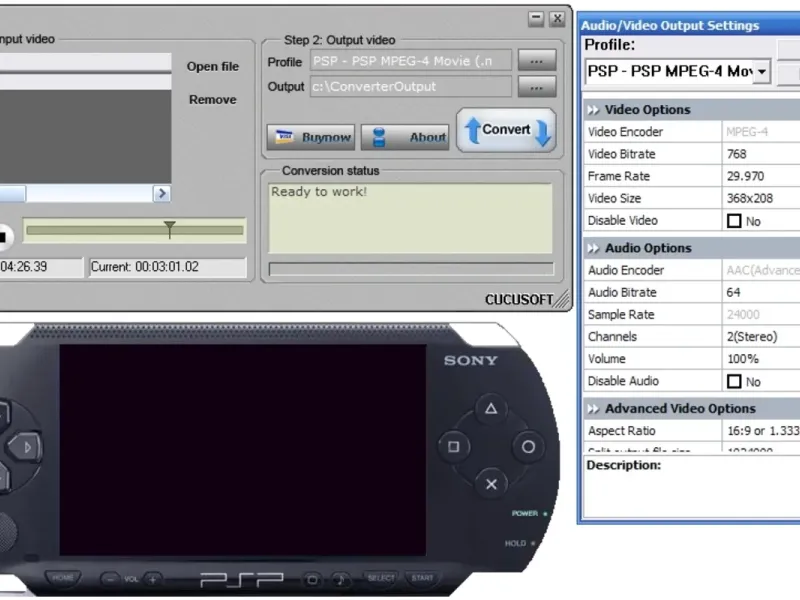Click the cross button on the PSP
The image size is (800, 600).
[x=491, y=484]
